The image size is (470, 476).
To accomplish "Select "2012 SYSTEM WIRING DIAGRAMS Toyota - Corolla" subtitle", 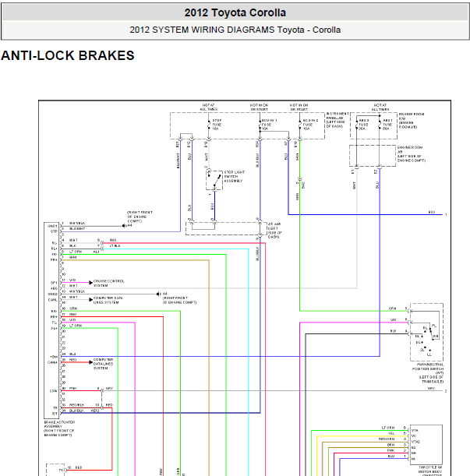I will coord(235,30).
